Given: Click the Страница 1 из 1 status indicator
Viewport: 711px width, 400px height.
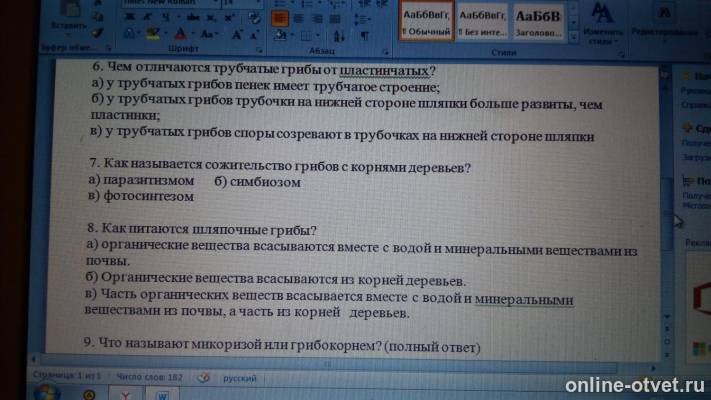Looking at the screenshot, I should pos(67,376).
